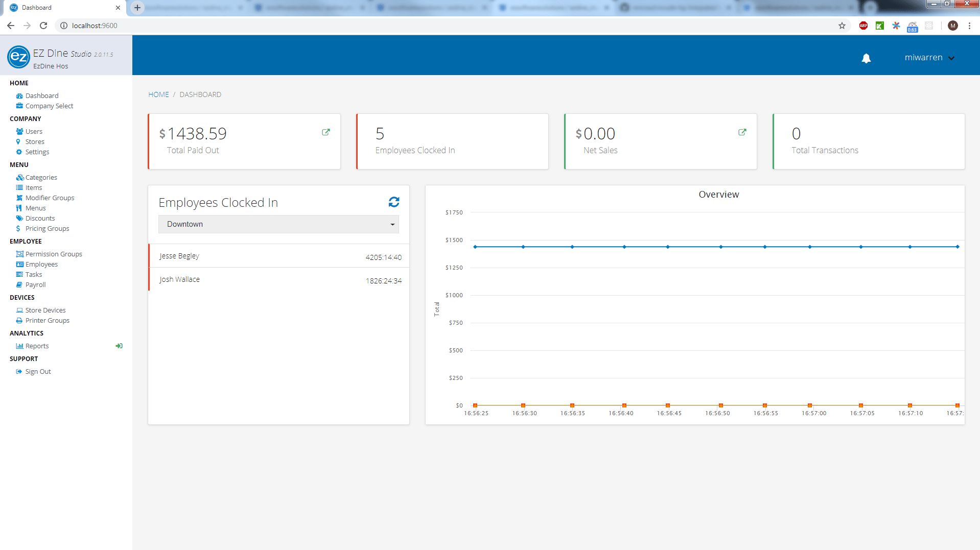Open the Downtown store dropdown

pyautogui.click(x=278, y=224)
